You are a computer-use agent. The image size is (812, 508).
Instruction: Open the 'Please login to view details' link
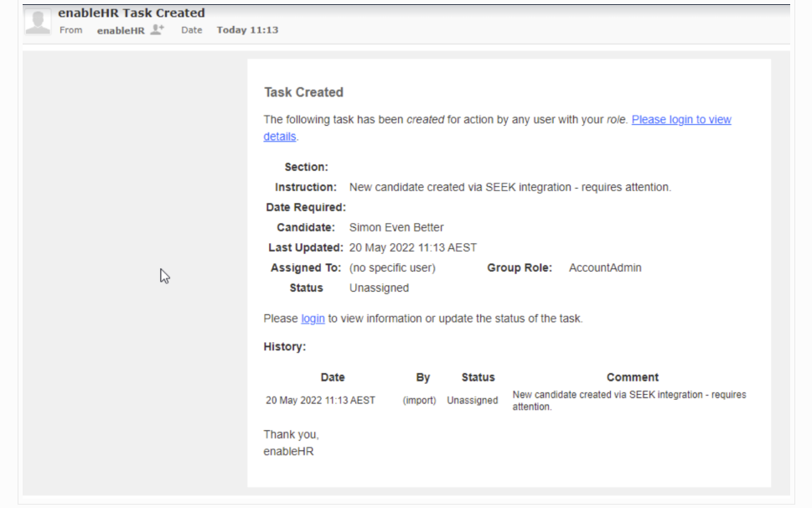coord(680,120)
